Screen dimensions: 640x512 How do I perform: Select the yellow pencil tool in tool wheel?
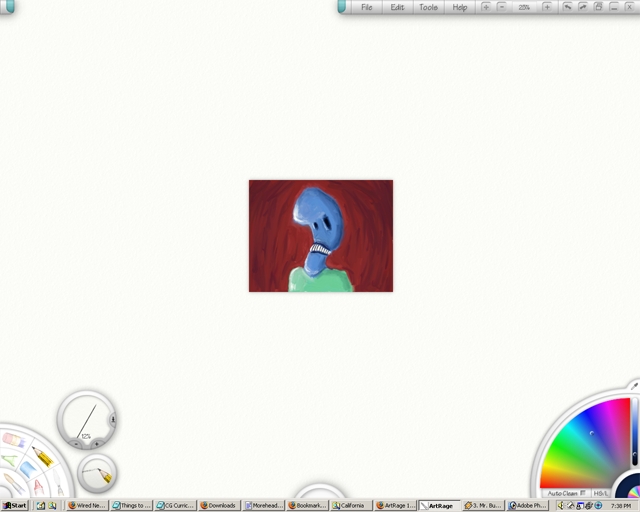coord(43,456)
